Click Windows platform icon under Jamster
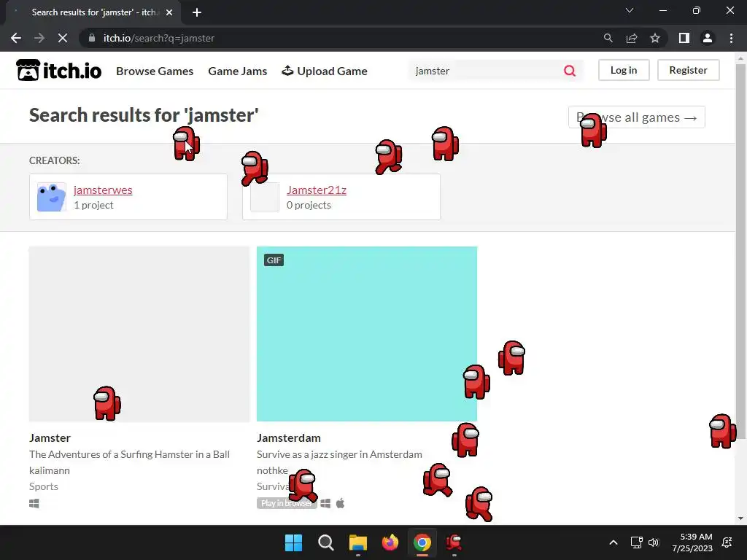 coord(34,503)
